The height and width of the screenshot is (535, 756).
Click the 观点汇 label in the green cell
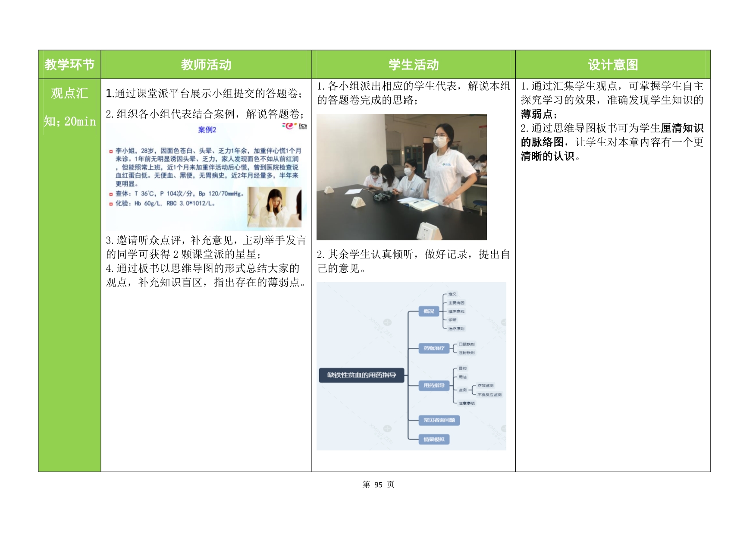(69, 93)
